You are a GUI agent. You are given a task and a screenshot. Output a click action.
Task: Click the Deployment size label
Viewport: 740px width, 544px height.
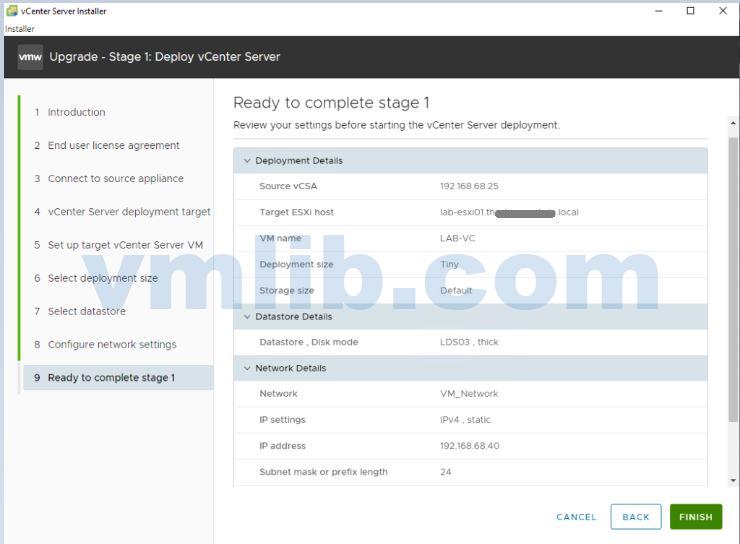[x=296, y=264]
